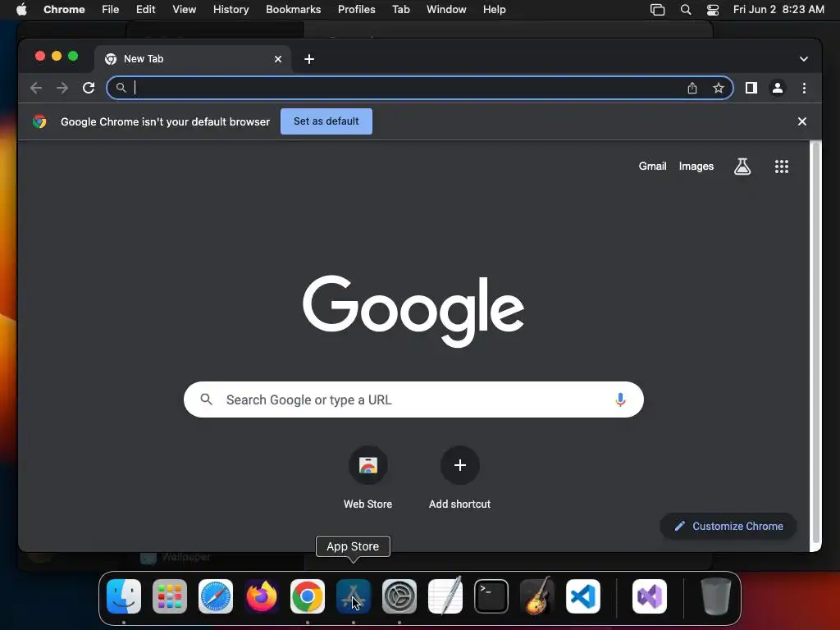Open the Gmail link
The width and height of the screenshot is (840, 630).
click(652, 166)
